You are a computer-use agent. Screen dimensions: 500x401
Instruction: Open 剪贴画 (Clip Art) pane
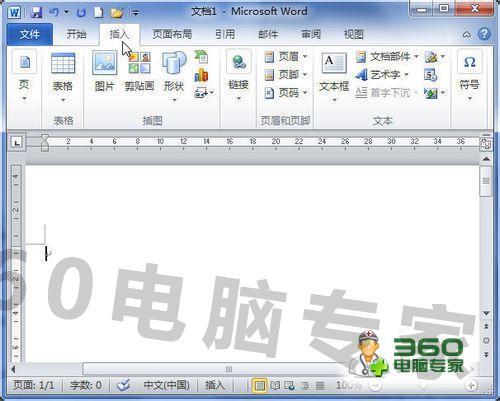(139, 71)
